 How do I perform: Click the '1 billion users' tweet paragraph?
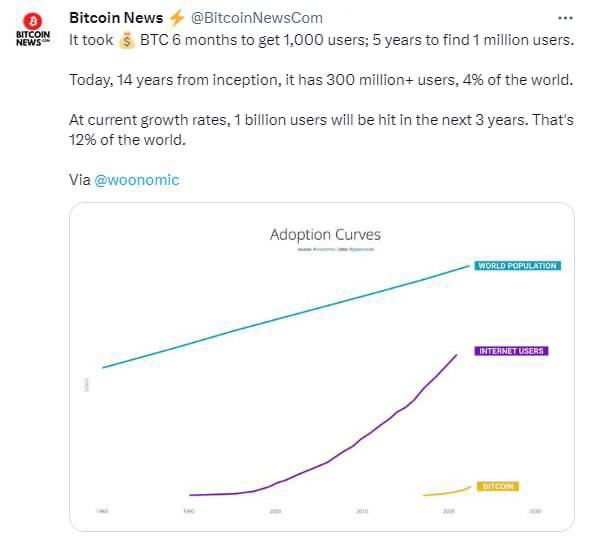click(x=321, y=130)
